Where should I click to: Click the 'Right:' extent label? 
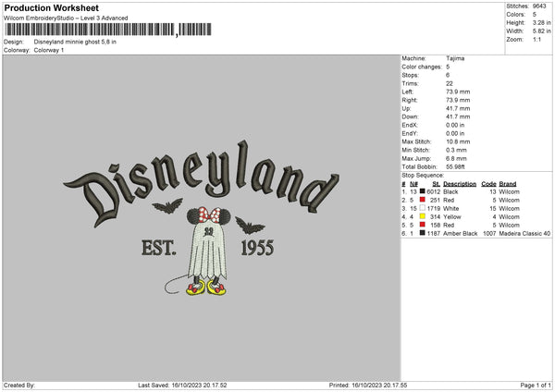[x=410, y=100]
